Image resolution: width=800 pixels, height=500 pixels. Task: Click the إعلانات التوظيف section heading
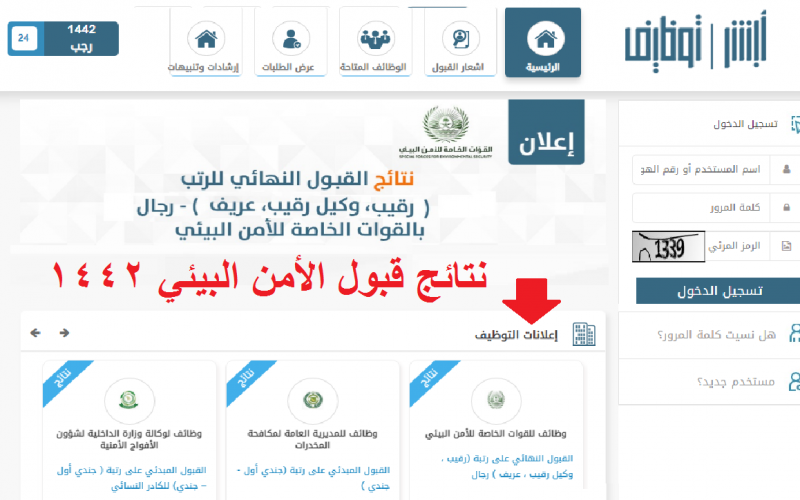pos(516,335)
